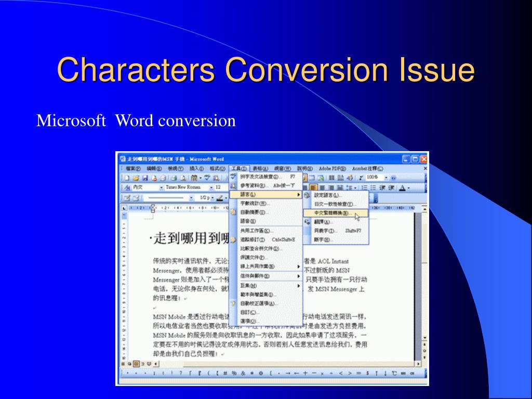Toggle the Numbering list button
Screen dimensions: 532x399
tap(365, 188)
